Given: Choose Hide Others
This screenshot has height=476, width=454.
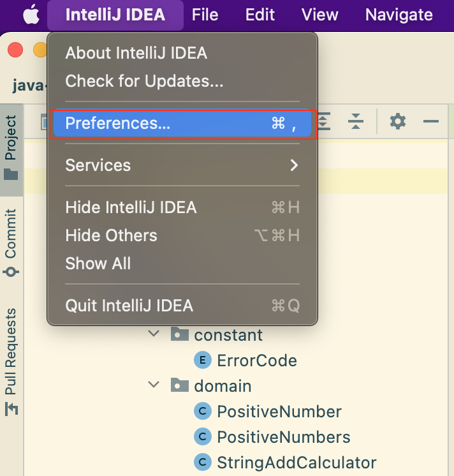Looking at the screenshot, I should coord(182,235).
